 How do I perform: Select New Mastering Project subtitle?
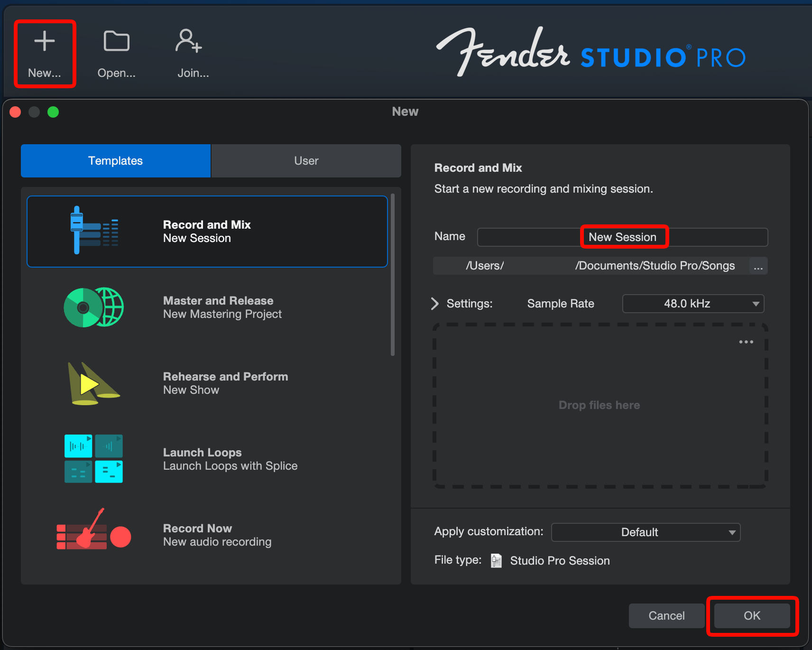coord(222,314)
